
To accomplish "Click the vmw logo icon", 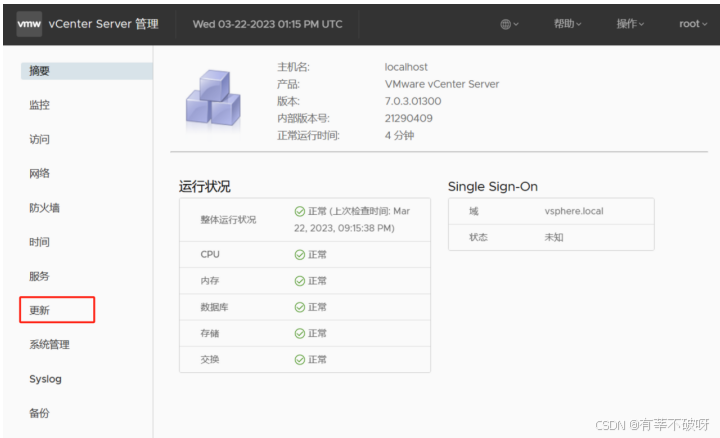I will tap(29, 24).
